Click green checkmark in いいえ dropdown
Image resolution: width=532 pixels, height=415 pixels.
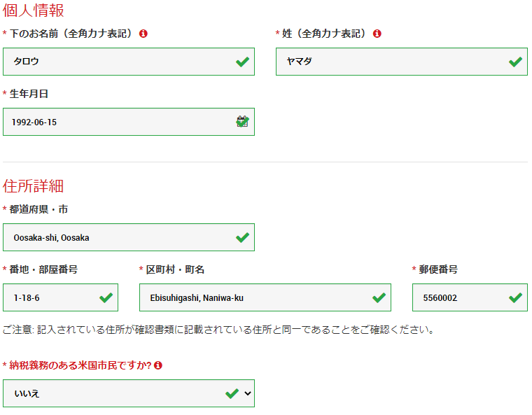pos(232,393)
